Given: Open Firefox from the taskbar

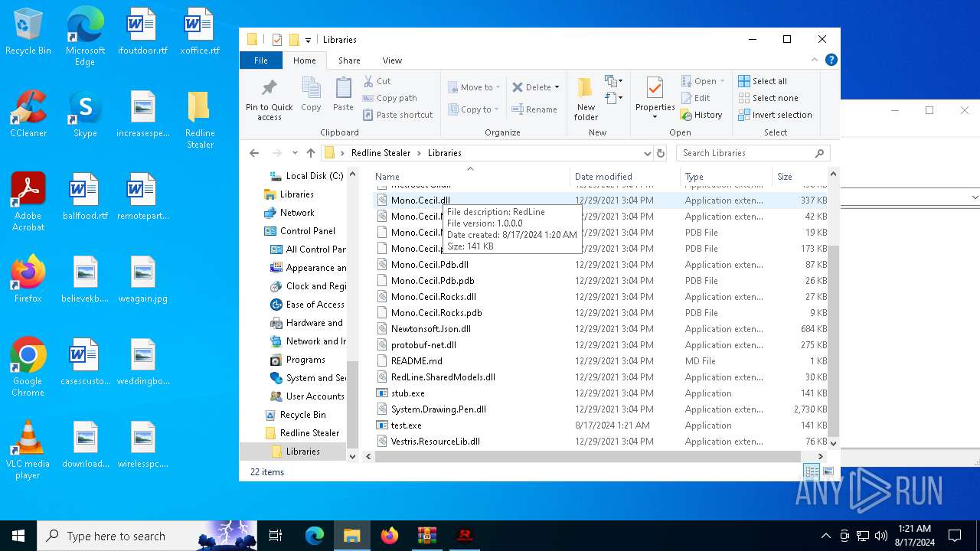Looking at the screenshot, I should [x=390, y=536].
